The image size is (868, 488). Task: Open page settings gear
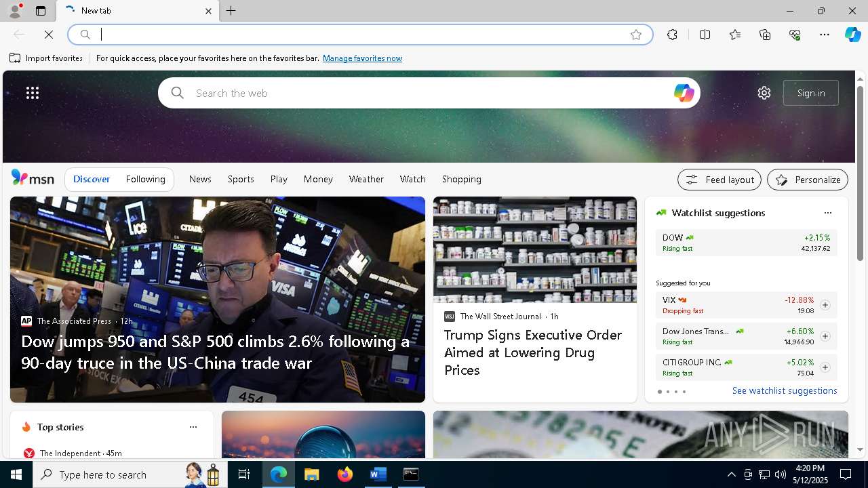point(764,93)
